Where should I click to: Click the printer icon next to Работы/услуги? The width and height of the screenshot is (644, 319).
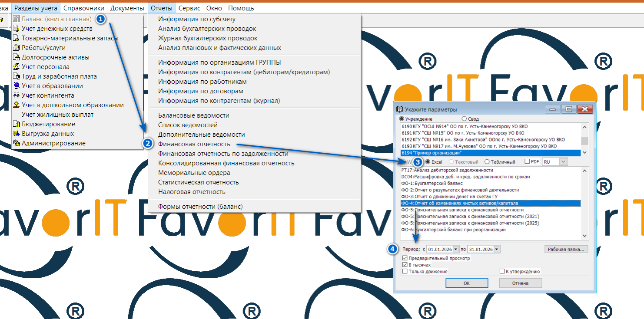pyautogui.click(x=17, y=48)
